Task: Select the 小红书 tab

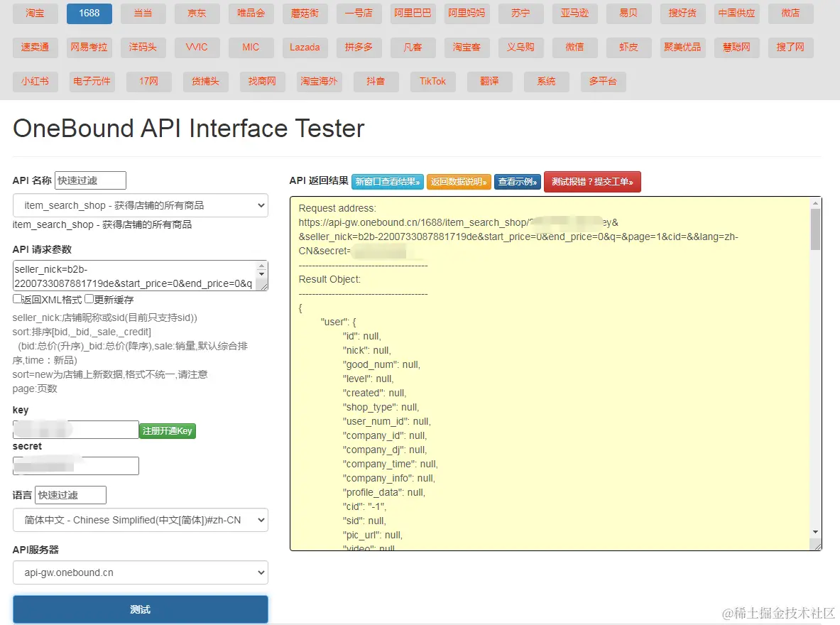Action: point(36,82)
